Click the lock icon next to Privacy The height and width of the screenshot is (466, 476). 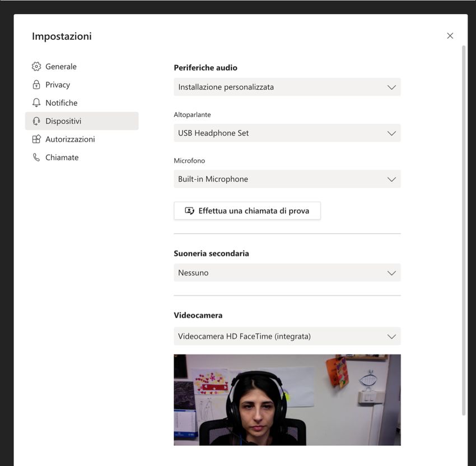pos(36,85)
